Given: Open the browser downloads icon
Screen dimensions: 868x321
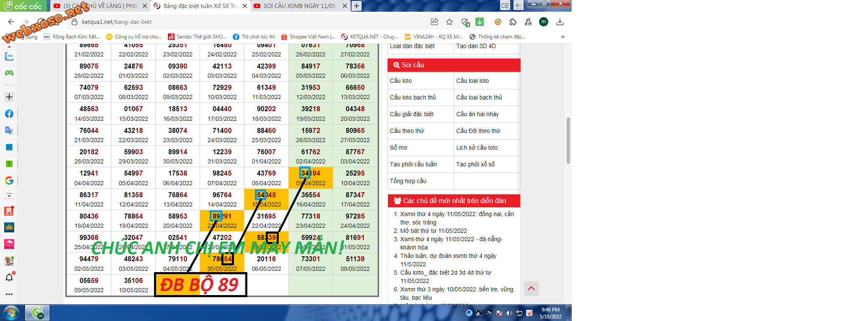Looking at the screenshot, I should pos(560,22).
